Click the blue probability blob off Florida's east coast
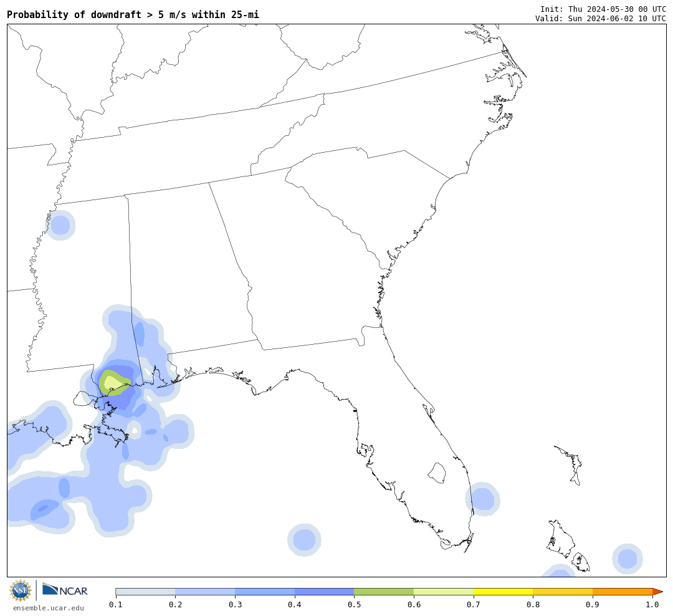The width and height of the screenshot is (673, 616). tap(483, 499)
